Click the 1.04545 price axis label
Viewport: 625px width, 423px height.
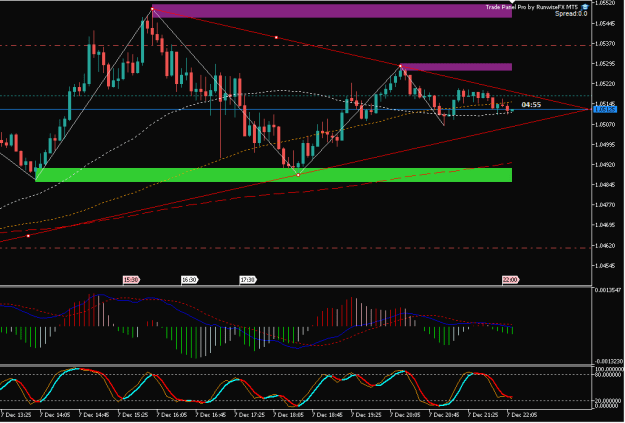tap(605, 266)
